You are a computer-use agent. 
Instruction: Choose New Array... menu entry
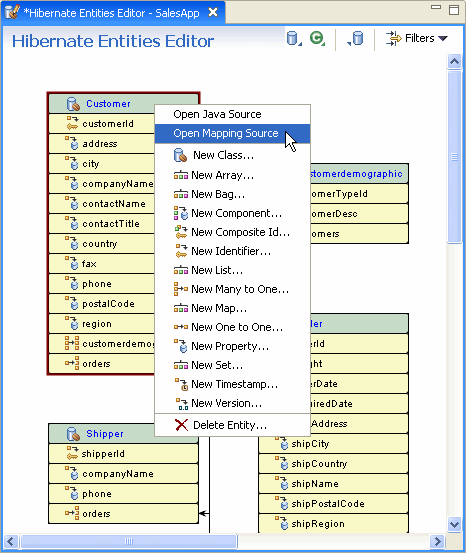point(232,175)
